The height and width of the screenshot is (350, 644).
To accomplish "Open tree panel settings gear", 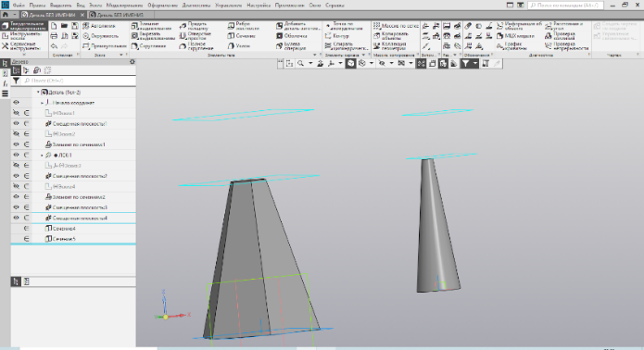I will point(132,62).
